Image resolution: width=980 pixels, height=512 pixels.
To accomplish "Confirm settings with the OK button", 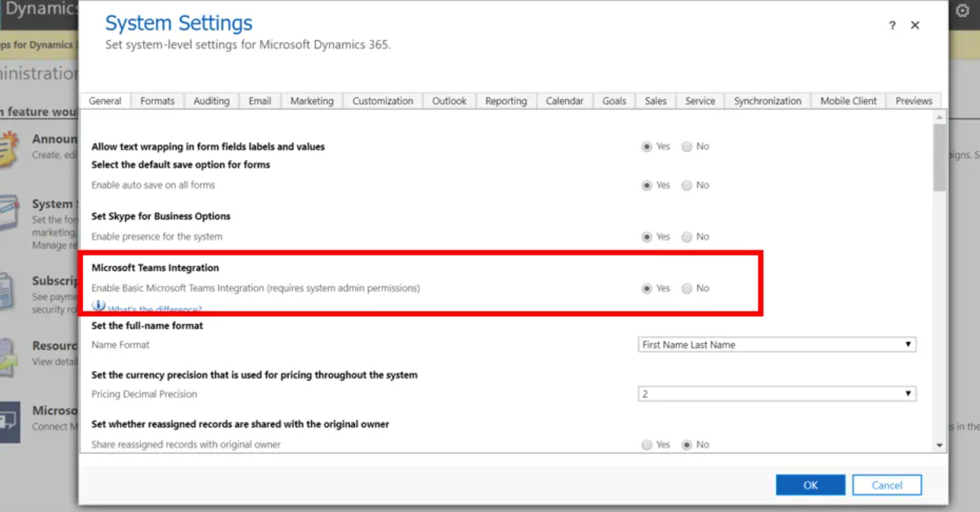I will (810, 485).
